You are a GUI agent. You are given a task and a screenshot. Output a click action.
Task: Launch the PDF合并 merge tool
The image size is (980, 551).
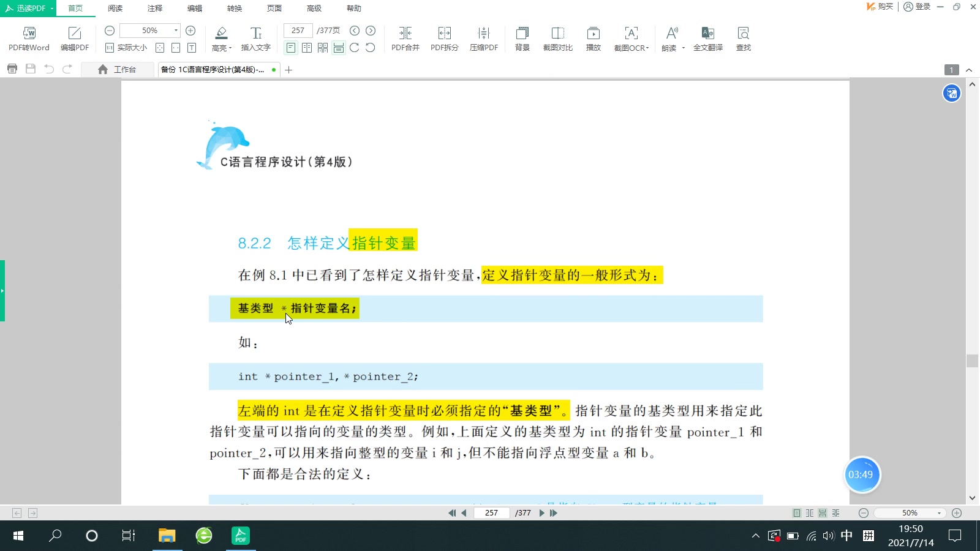(x=404, y=37)
